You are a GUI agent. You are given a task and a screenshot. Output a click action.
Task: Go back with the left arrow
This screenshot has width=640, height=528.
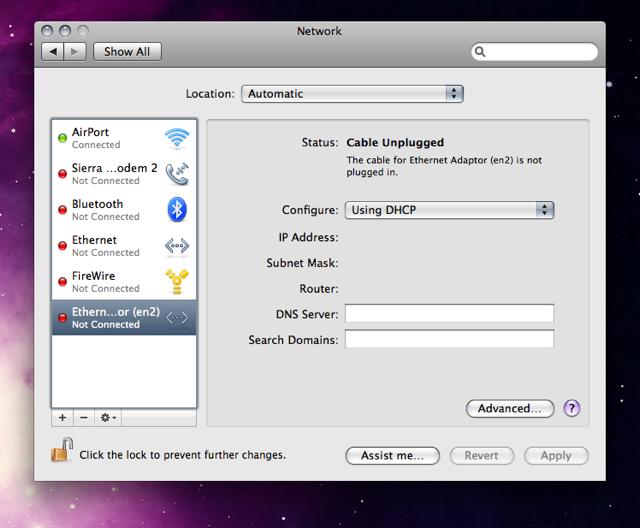53,52
